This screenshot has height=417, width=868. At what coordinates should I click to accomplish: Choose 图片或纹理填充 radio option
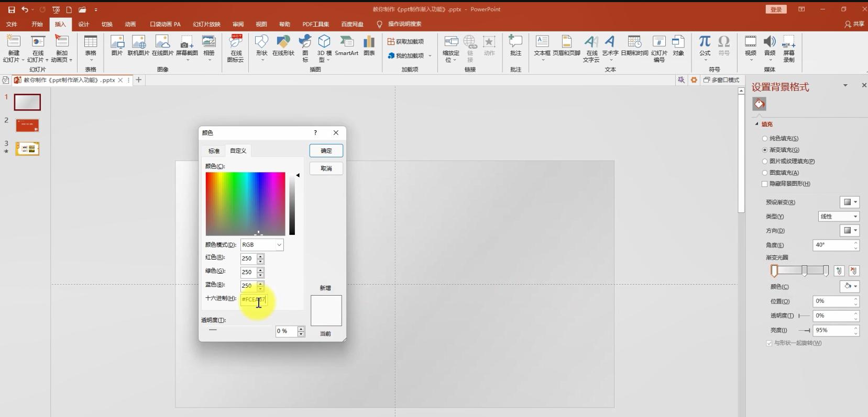click(765, 162)
